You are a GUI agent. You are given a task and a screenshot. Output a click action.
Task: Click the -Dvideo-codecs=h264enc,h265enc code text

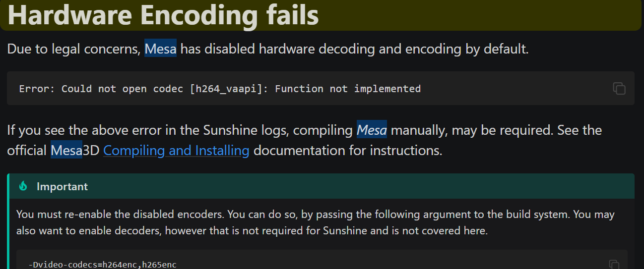pos(102,265)
